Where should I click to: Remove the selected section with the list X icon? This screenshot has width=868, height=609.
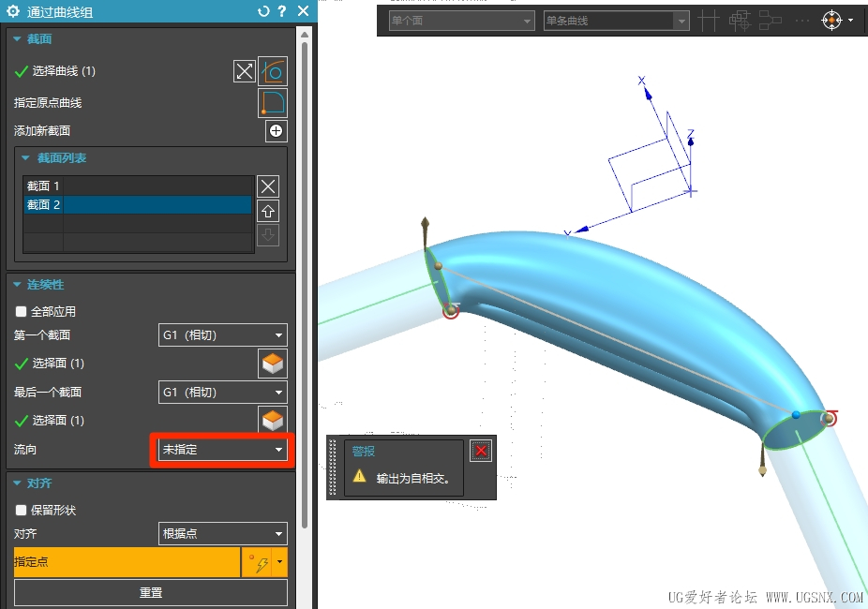268,186
